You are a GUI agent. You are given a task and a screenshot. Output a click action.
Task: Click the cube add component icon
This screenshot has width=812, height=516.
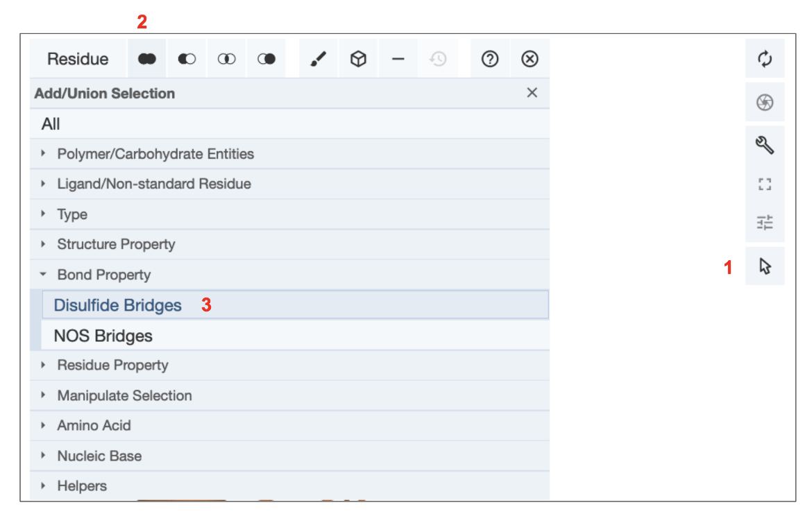(358, 60)
